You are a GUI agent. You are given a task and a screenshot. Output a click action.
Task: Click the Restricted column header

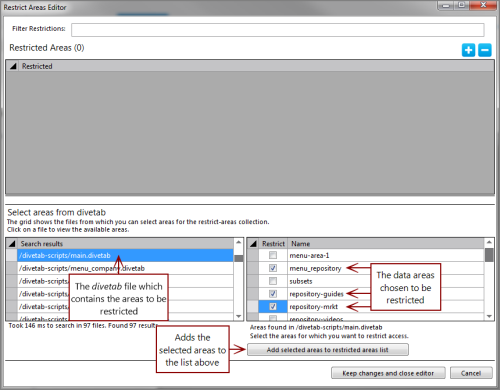[257, 66]
